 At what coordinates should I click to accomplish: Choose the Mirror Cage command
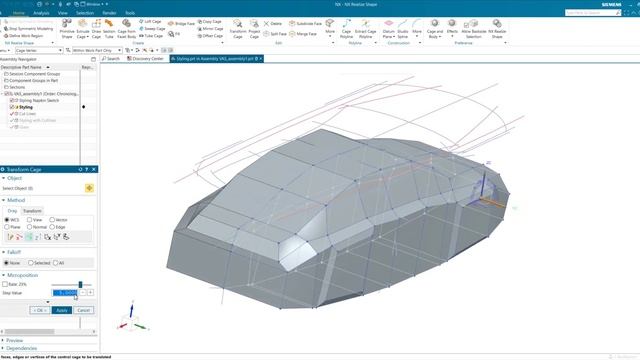(210, 29)
